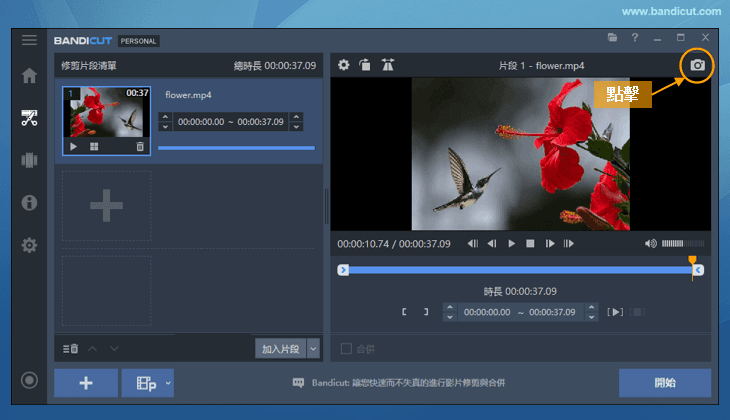Screen dimensions: 730x420
Task: Open Settings gear in sidebar
Action: point(30,245)
